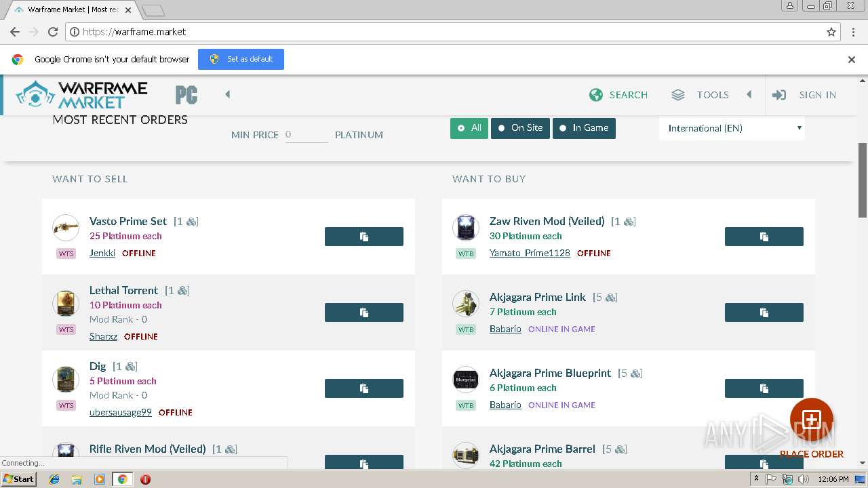Open Internet Explorer from the taskbar
The height and width of the screenshot is (488, 868).
[54, 479]
